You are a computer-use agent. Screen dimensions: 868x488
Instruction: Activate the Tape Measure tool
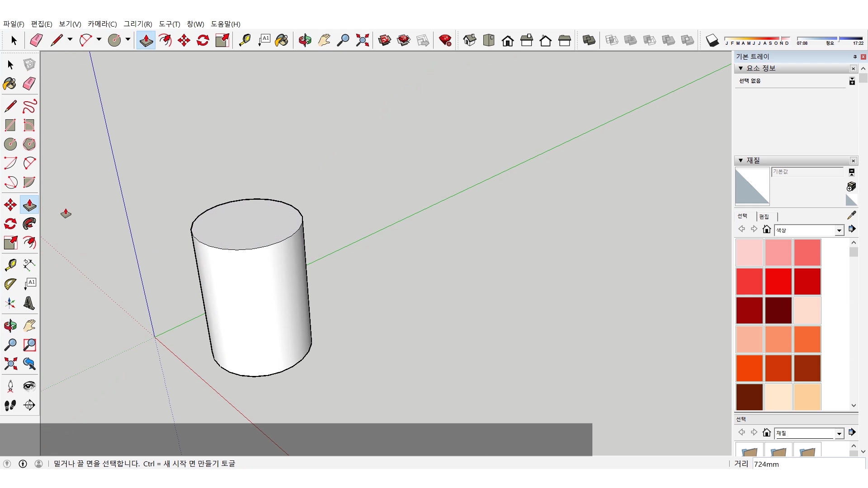(x=10, y=264)
